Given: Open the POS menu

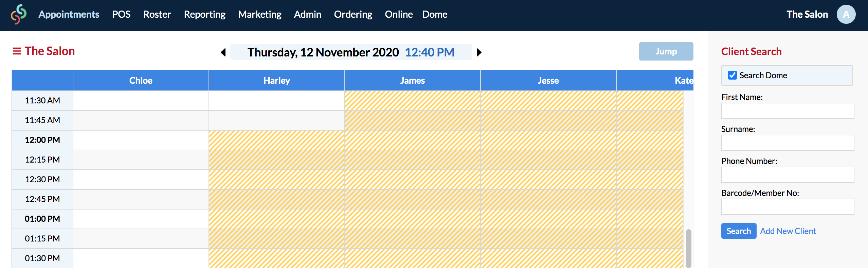Looking at the screenshot, I should tap(121, 14).
